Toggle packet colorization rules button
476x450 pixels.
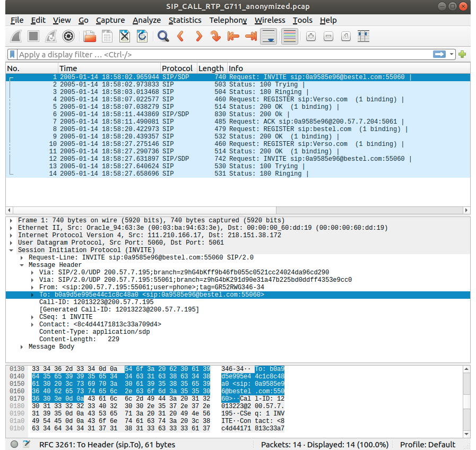click(x=289, y=37)
